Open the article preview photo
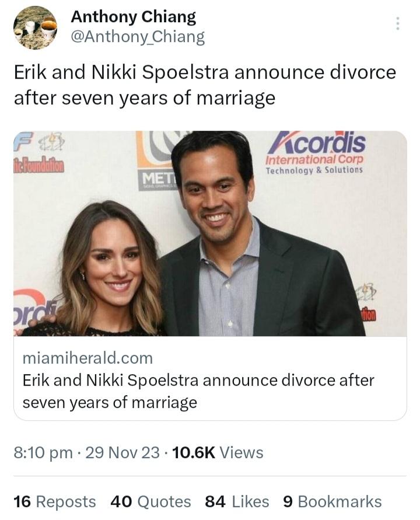This screenshot has width=420, height=520. pos(210,233)
